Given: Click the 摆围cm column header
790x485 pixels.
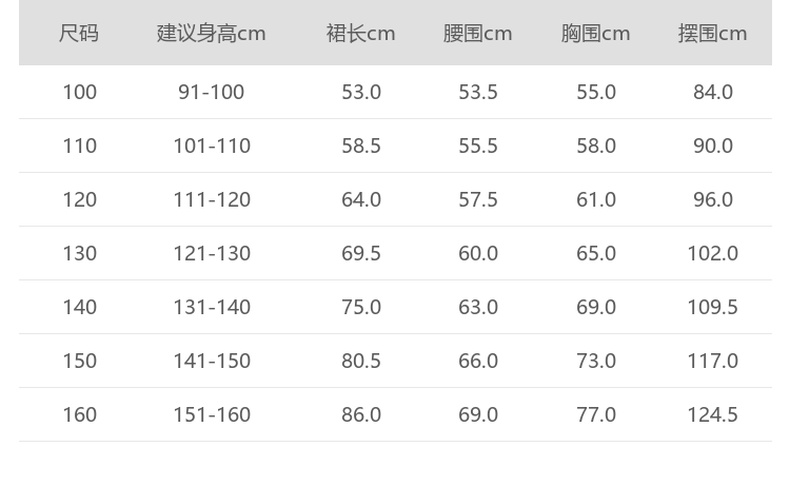Looking at the screenshot, I should point(712,33).
